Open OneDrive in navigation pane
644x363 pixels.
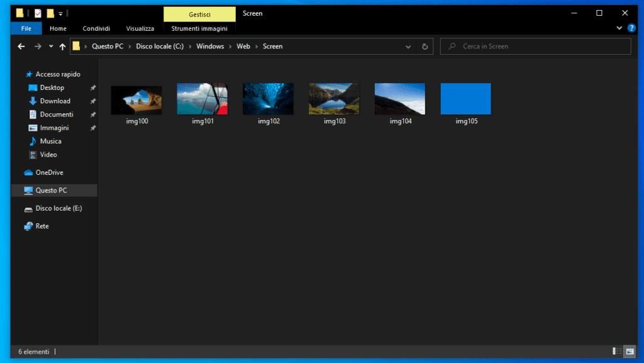48,172
